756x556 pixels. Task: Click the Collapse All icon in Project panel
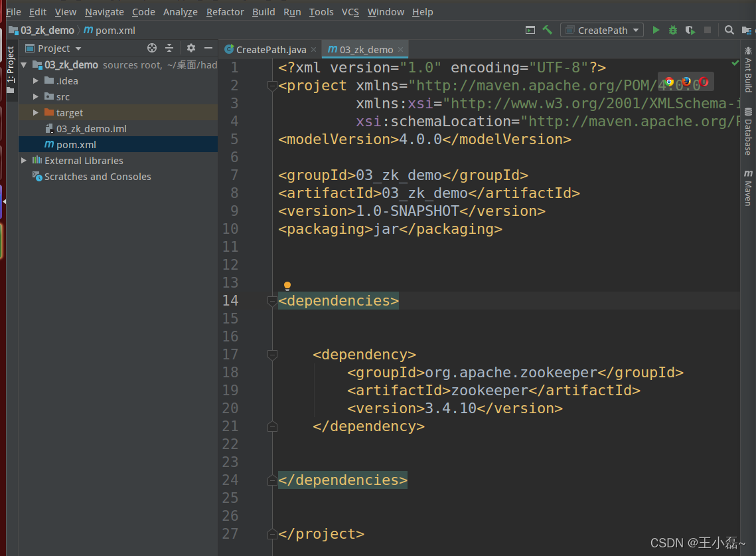click(x=169, y=48)
